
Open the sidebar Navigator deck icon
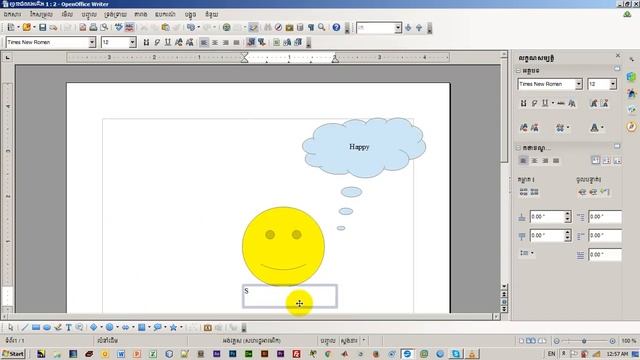point(631,127)
